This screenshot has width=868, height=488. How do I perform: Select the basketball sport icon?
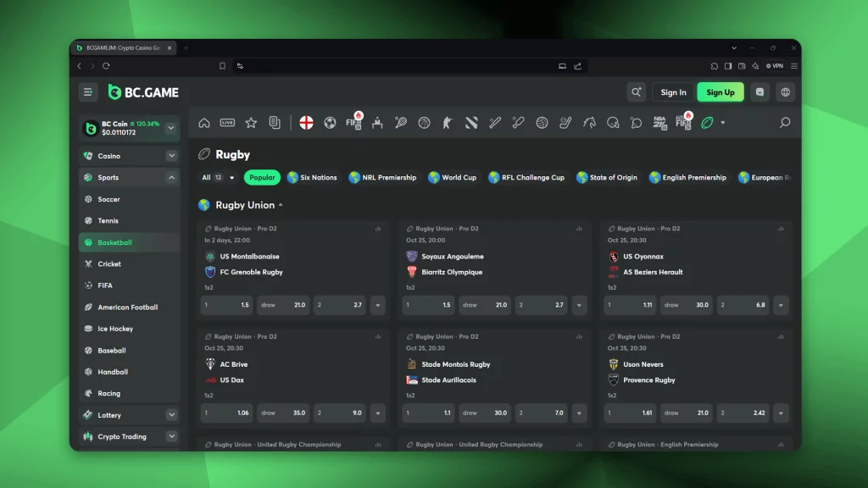[424, 123]
